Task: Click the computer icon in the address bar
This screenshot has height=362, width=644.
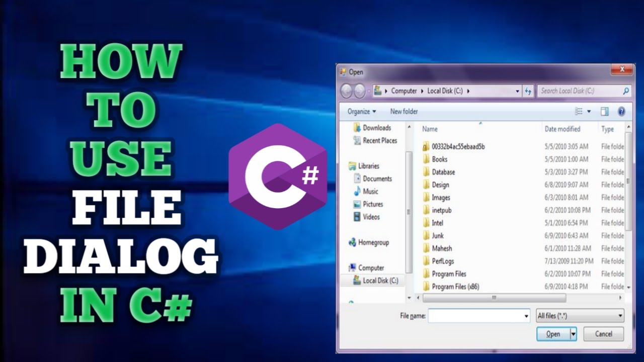Action: pyautogui.click(x=377, y=91)
